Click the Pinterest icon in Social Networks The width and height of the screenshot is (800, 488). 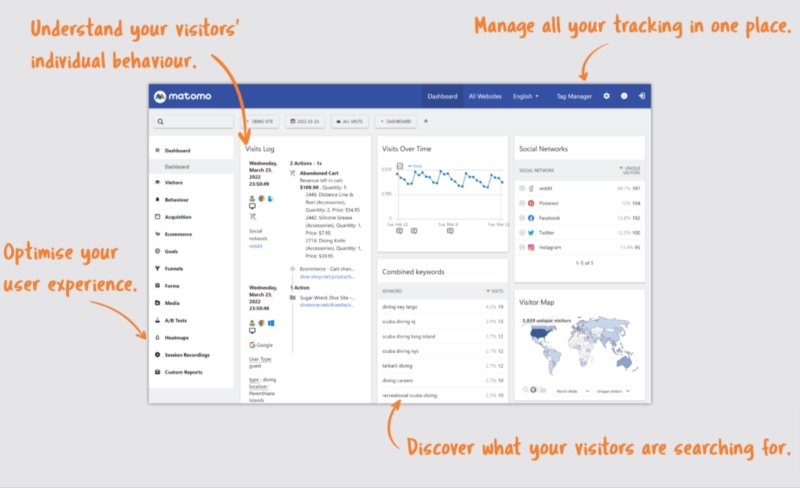coord(531,203)
